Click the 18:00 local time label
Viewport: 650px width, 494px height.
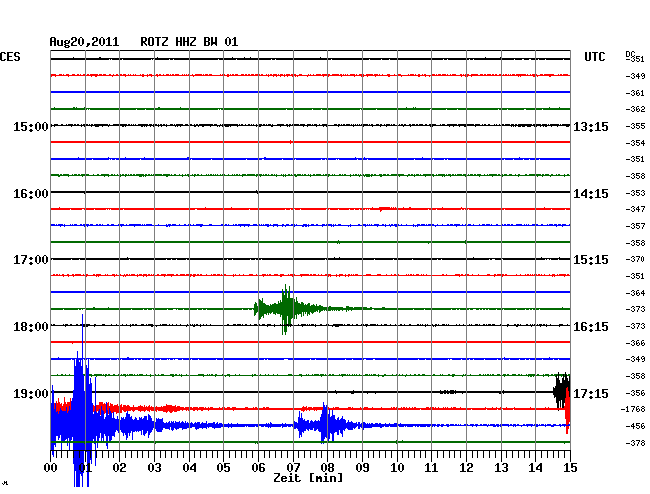tap(31, 327)
